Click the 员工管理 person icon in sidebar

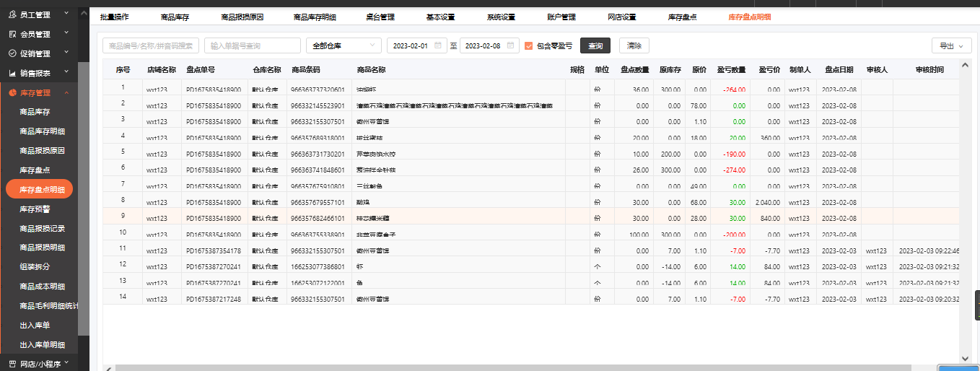[x=12, y=14]
